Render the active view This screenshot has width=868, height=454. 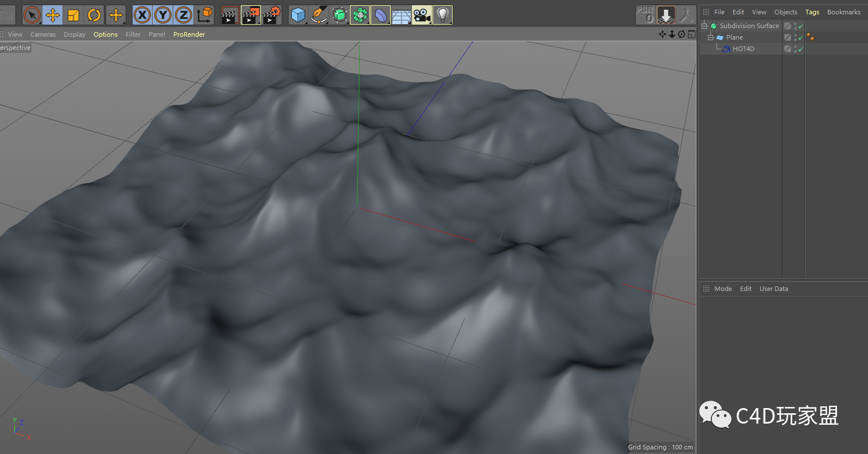(x=230, y=15)
